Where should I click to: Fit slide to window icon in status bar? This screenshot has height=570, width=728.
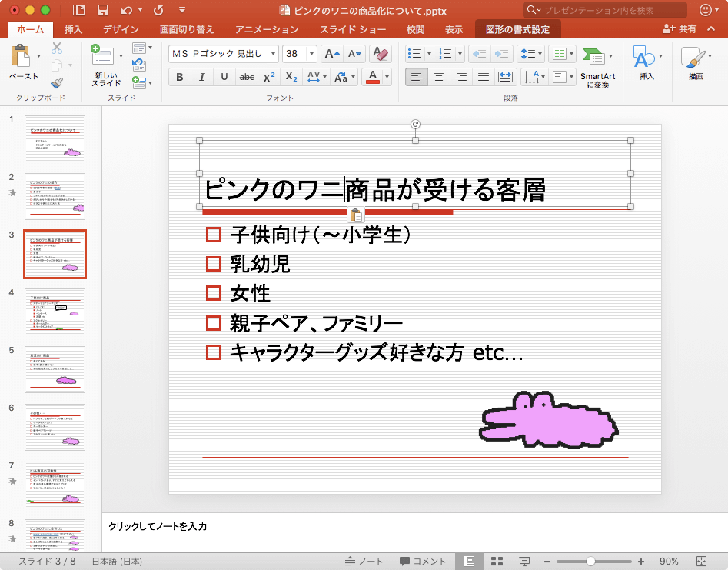pyautogui.click(x=701, y=561)
